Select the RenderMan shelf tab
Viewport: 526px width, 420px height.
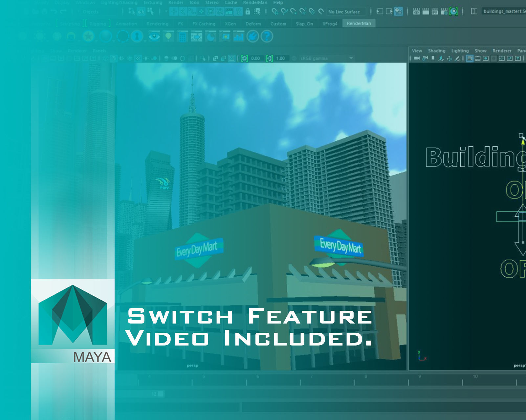point(359,24)
